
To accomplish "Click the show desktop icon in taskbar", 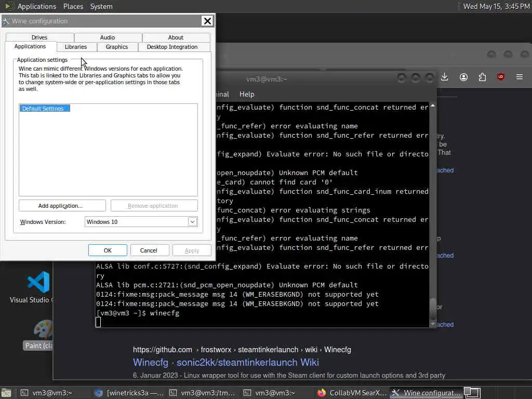I will (x=6, y=393).
